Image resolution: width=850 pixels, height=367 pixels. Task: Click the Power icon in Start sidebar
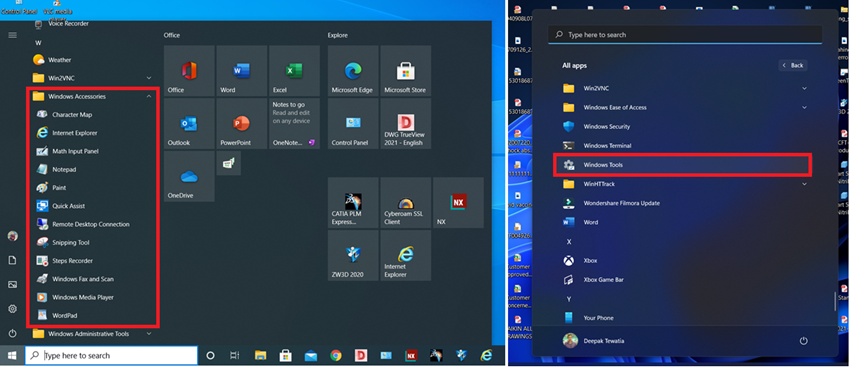12,333
